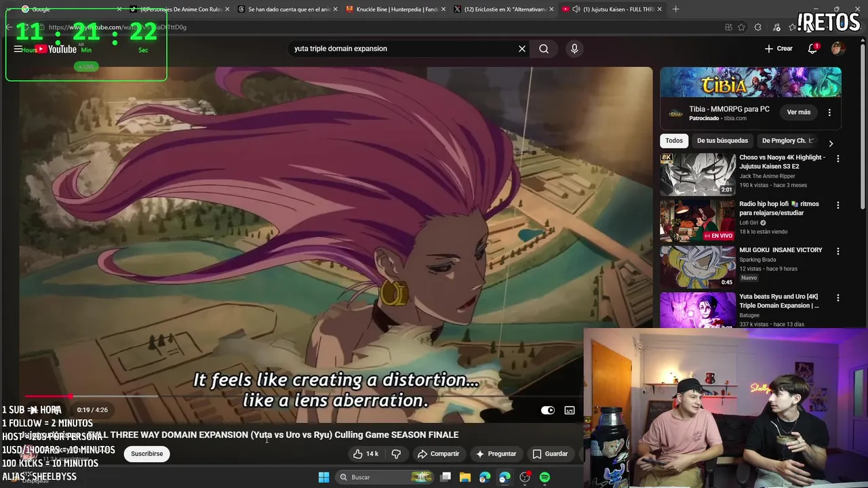The width and height of the screenshot is (868, 488).
Task: Open the Lofi Girl channel link
Action: pyautogui.click(x=749, y=222)
